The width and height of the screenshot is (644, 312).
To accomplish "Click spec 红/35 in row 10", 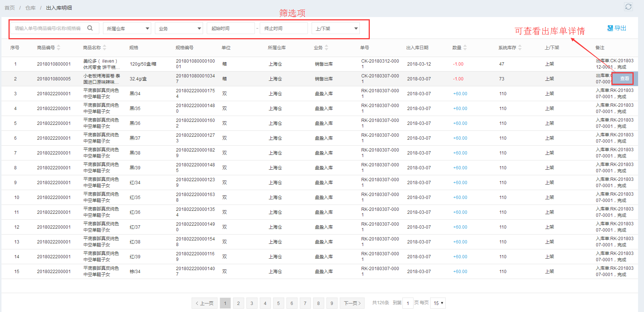I will (x=135, y=198).
